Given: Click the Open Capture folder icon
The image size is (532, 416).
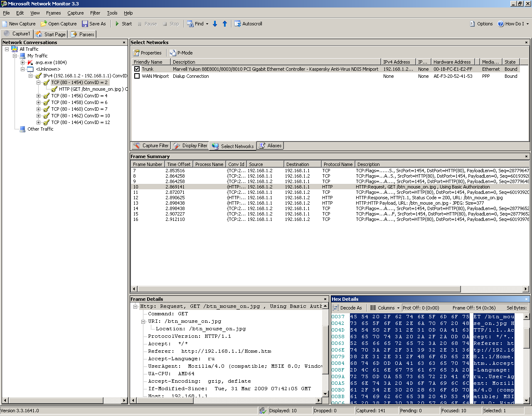Looking at the screenshot, I should pyautogui.click(x=43, y=24).
